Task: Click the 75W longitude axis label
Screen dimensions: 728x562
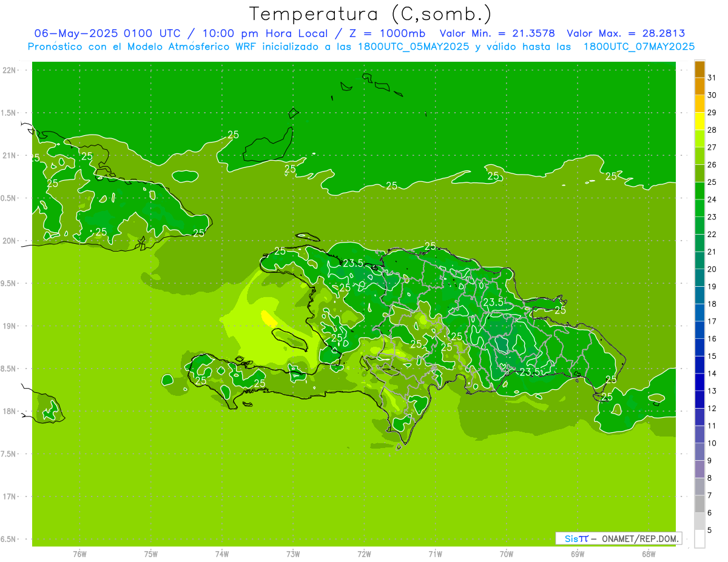Action: click(151, 554)
